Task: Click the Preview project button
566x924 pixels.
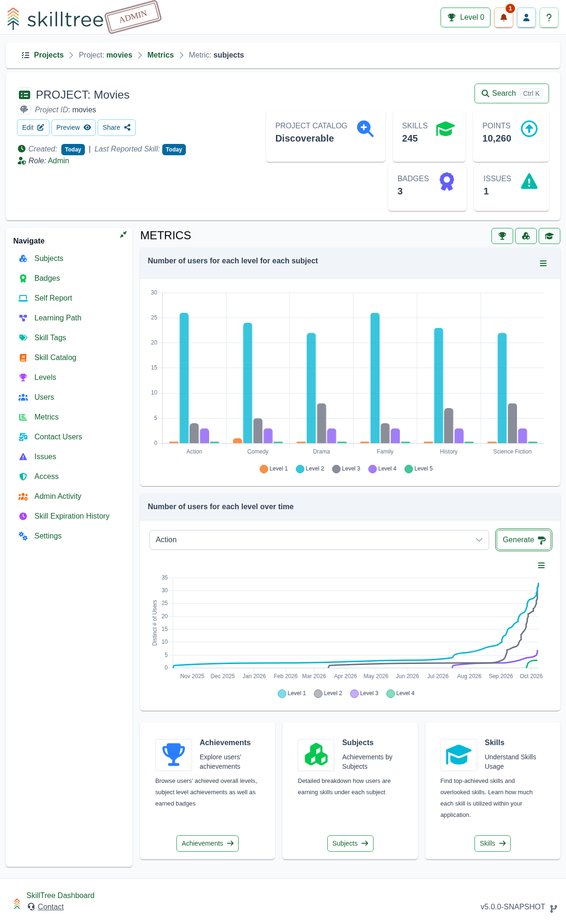Action: [x=74, y=127]
